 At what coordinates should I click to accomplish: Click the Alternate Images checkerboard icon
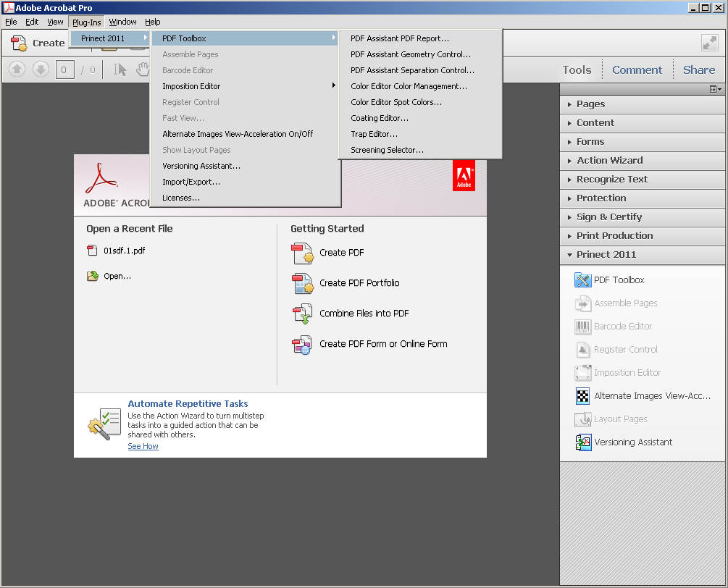click(582, 396)
